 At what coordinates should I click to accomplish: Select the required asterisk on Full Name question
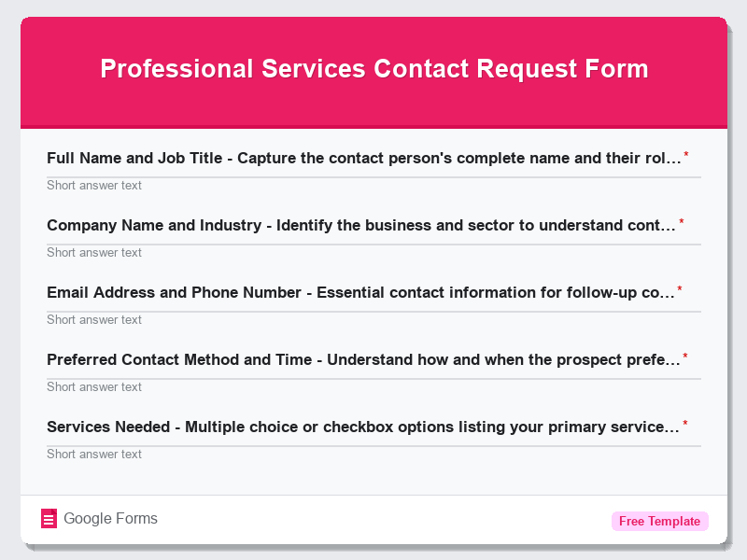click(x=687, y=154)
